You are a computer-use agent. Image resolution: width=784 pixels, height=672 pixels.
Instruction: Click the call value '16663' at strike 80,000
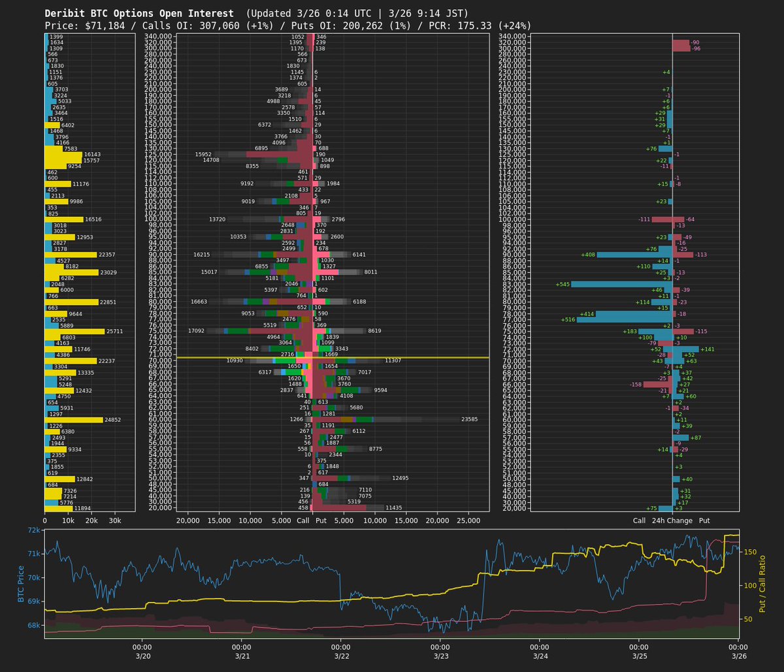(x=199, y=302)
